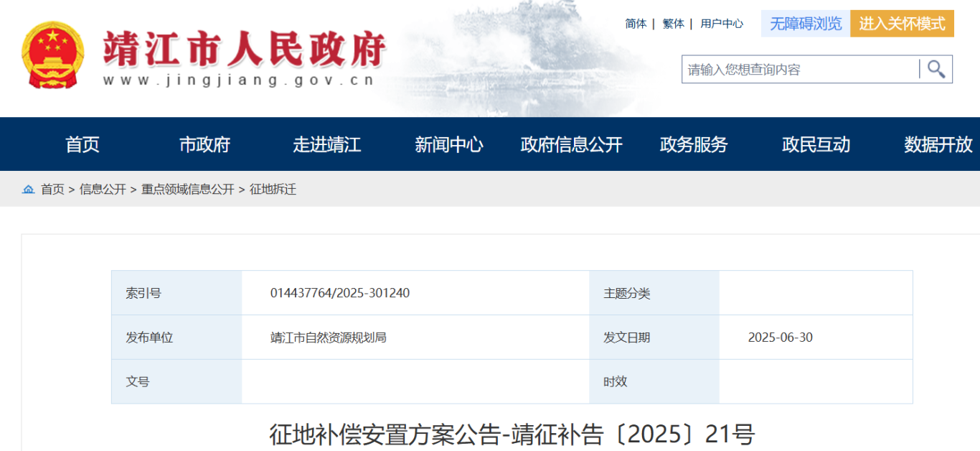980x451 pixels.
Task: Open the 首页 navigation menu item
Action: [83, 144]
